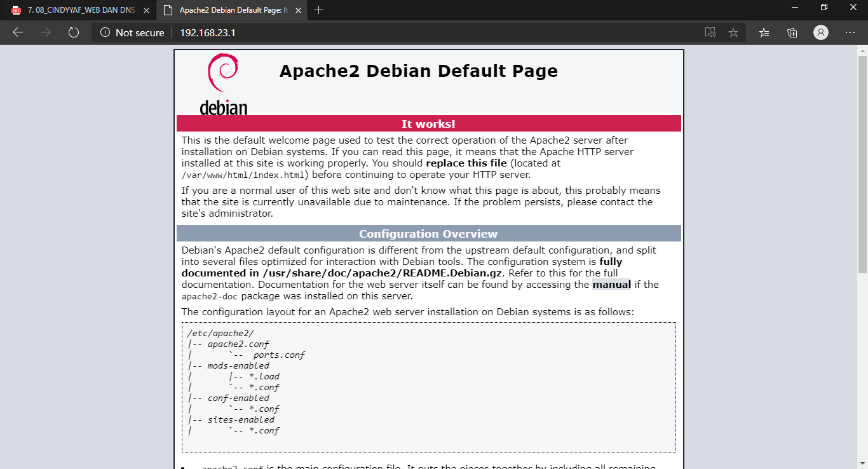Click the *.load entry in tree
This screenshot has width=868, height=469.
(264, 376)
